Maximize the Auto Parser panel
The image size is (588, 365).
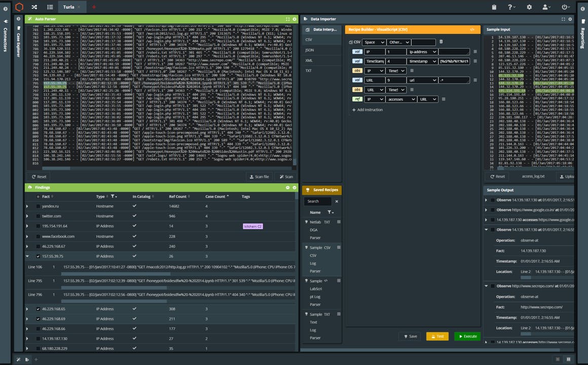287,19
